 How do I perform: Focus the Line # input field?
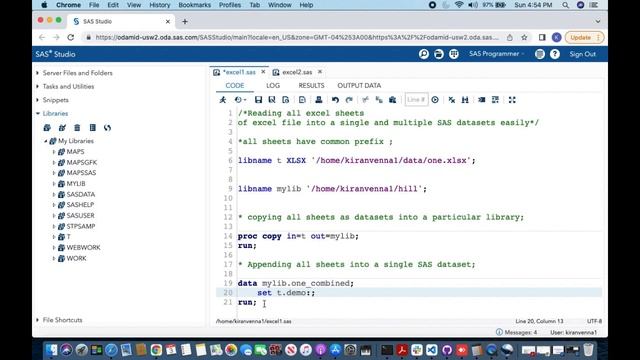click(x=416, y=100)
